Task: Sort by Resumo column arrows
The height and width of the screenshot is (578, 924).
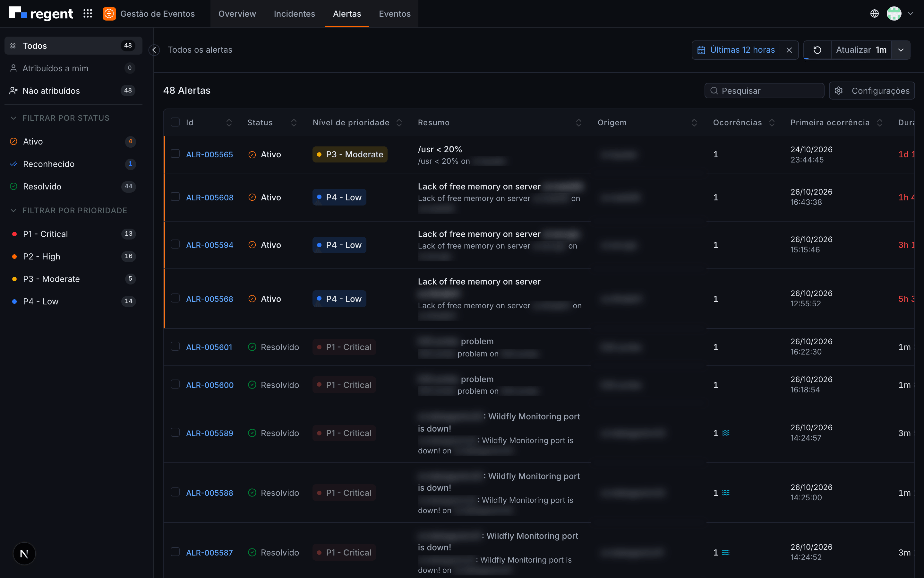Action: coord(579,123)
